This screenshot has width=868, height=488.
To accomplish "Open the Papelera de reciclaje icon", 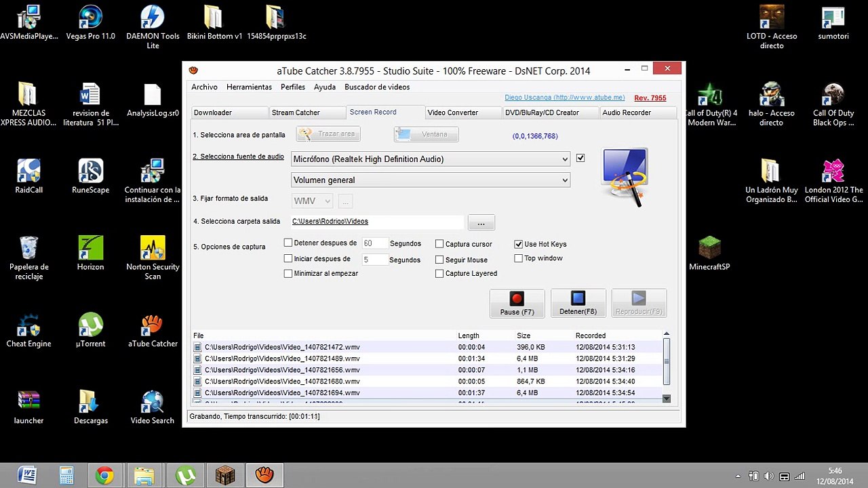I will click(x=28, y=258).
